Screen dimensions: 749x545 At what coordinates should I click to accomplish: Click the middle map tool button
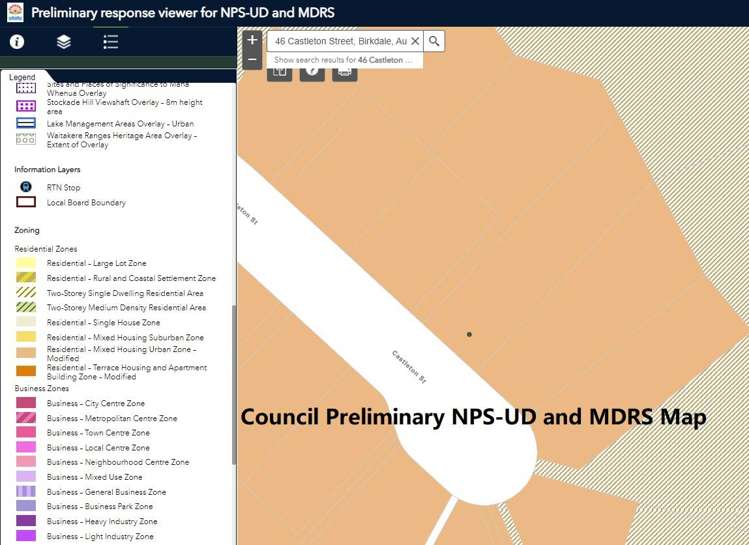[312, 71]
